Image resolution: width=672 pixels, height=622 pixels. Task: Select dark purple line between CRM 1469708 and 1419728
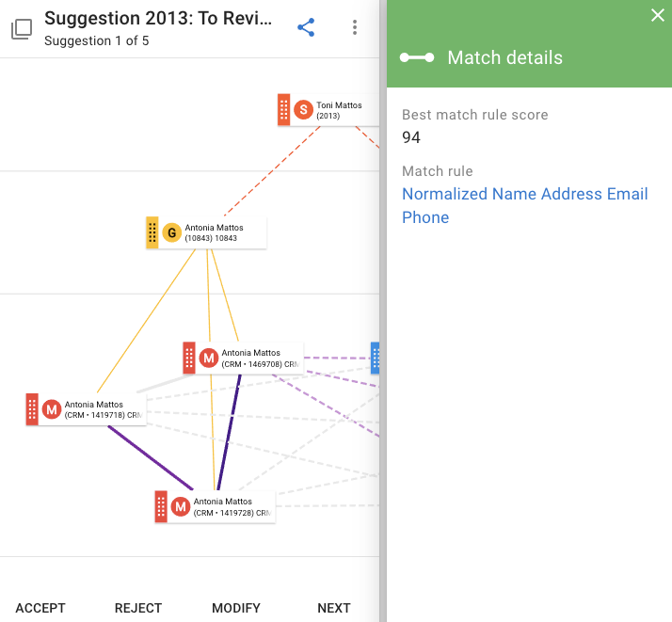point(230,432)
